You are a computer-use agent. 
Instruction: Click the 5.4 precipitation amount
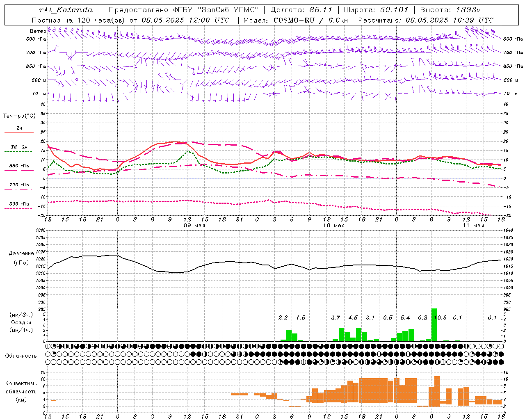405,317
